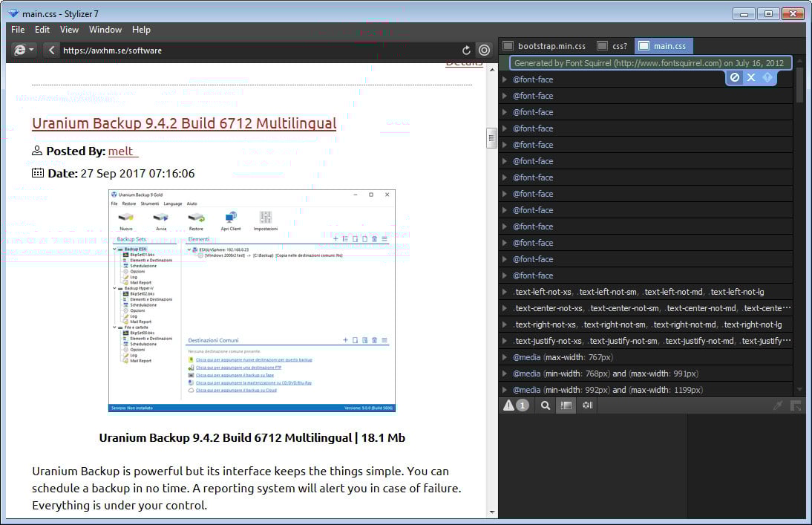Screen dimensions: 812x525
Task: Switch to the css? tab
Action: coord(612,46)
